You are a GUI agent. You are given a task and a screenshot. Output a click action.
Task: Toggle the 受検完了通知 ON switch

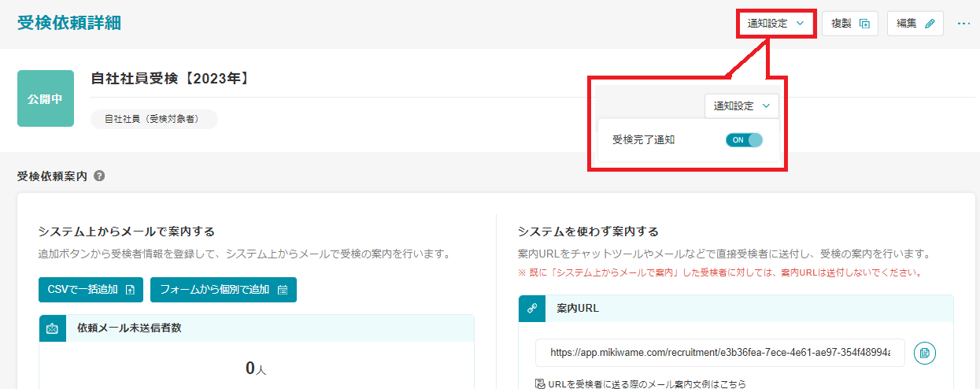(x=744, y=140)
